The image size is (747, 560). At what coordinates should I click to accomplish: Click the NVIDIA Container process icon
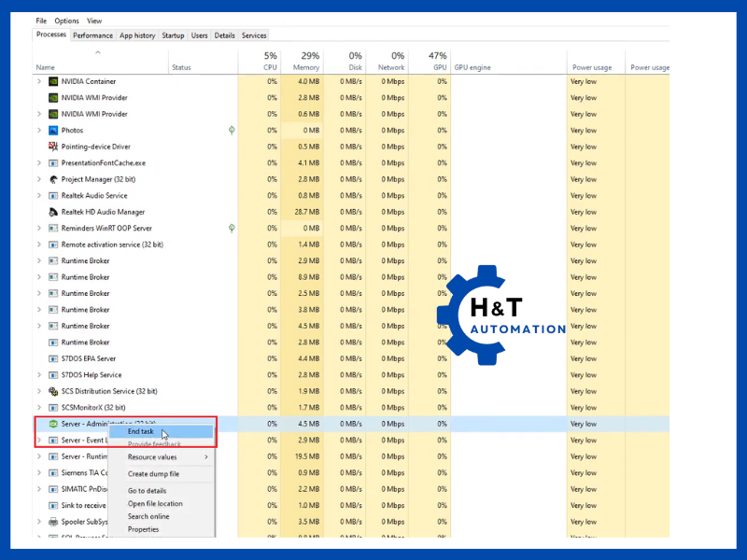click(x=53, y=81)
